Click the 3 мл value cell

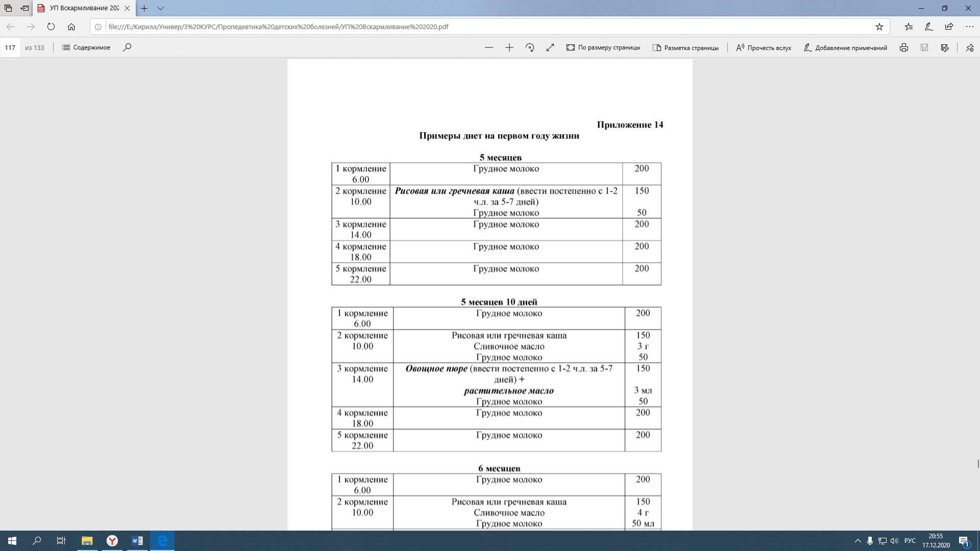(x=643, y=390)
